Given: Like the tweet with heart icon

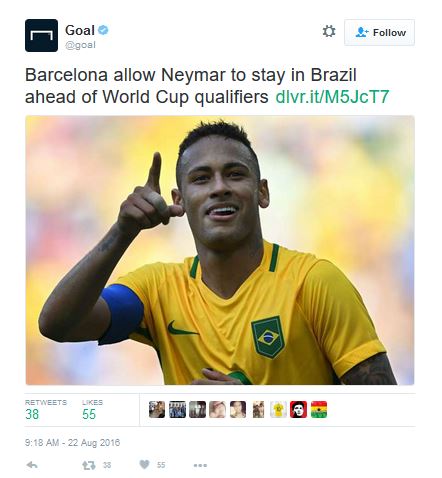Looking at the screenshot, I should [x=144, y=464].
